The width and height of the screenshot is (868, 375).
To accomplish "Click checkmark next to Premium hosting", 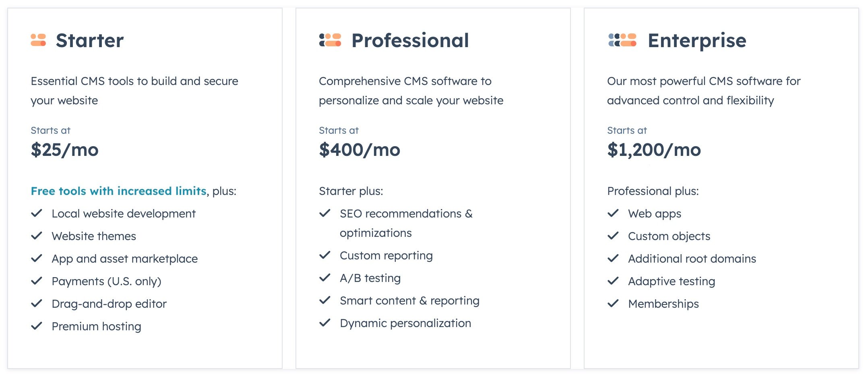I will (37, 326).
